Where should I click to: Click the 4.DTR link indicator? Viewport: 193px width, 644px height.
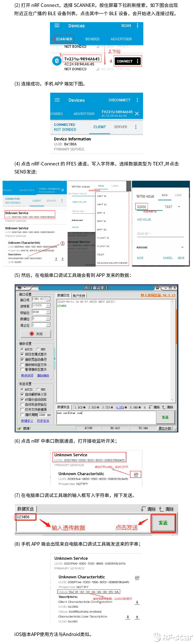[x=121, y=407]
